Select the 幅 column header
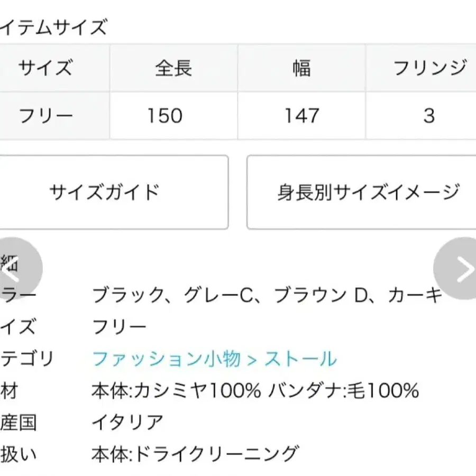The width and height of the screenshot is (476, 476). [x=301, y=68]
